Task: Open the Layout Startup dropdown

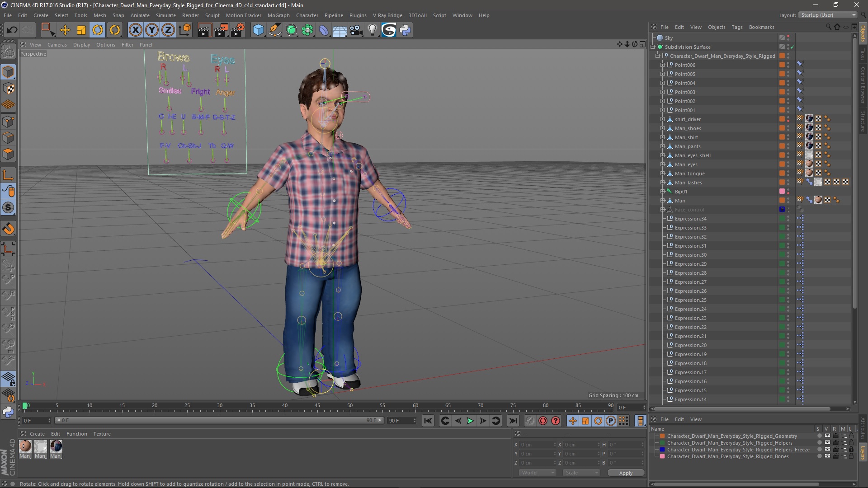Action: point(828,15)
